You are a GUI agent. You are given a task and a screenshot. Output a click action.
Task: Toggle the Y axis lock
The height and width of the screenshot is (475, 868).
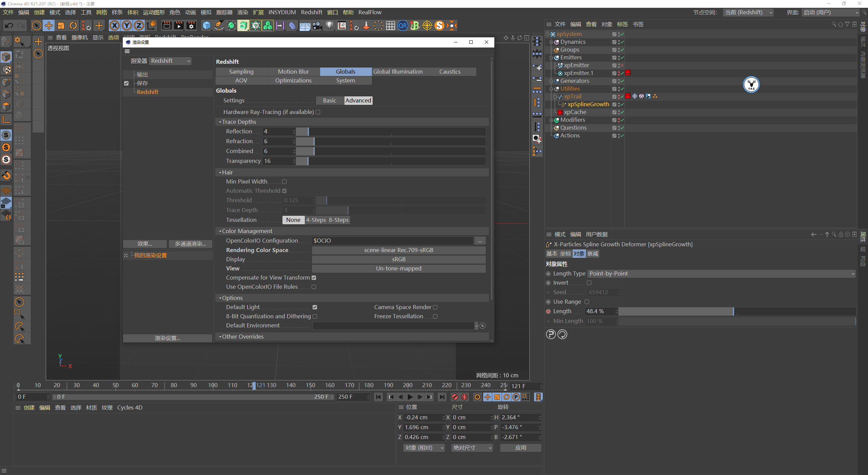point(127,25)
